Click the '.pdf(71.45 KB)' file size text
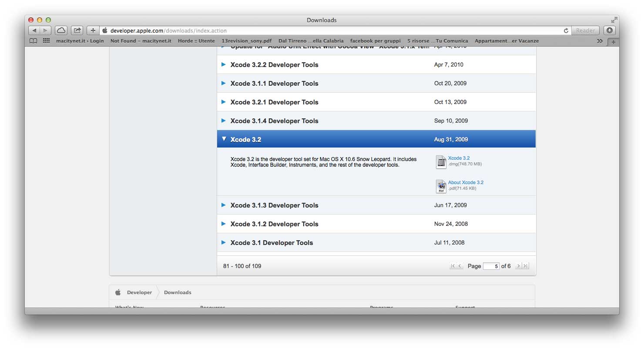The width and height of the screenshot is (644, 349). point(462,188)
